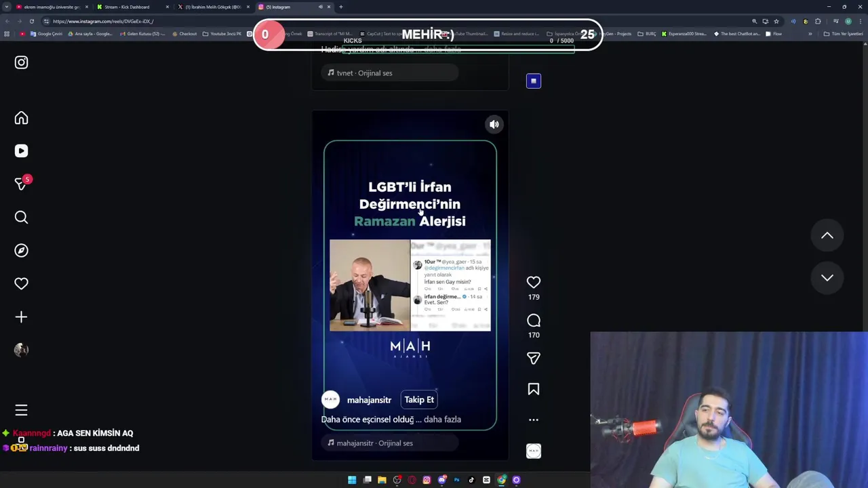This screenshot has height=488, width=868.
Task: Open Photoshop from taskbar
Action: tap(456, 480)
